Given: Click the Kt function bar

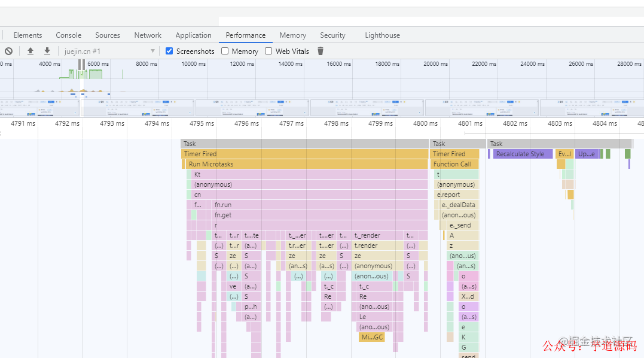Looking at the screenshot, I should coord(310,174).
